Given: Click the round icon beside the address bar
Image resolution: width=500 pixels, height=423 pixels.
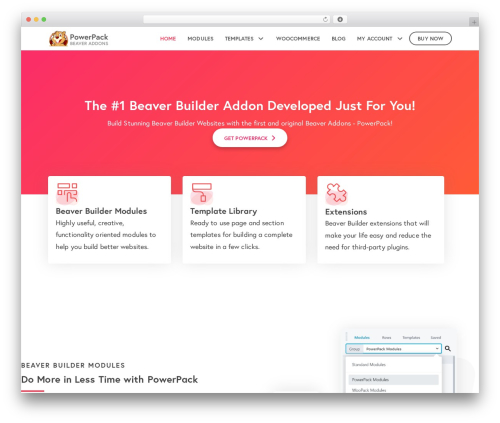Looking at the screenshot, I should [340, 20].
